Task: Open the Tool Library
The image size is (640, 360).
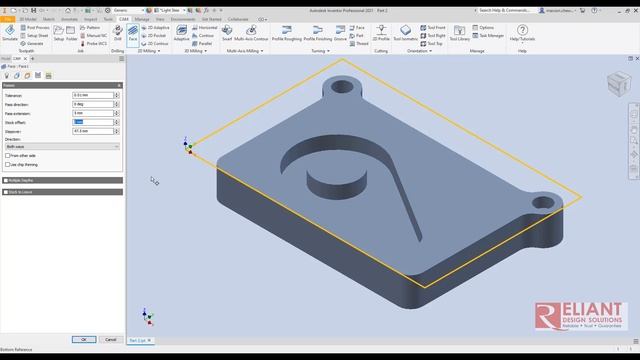Action: 460,33
